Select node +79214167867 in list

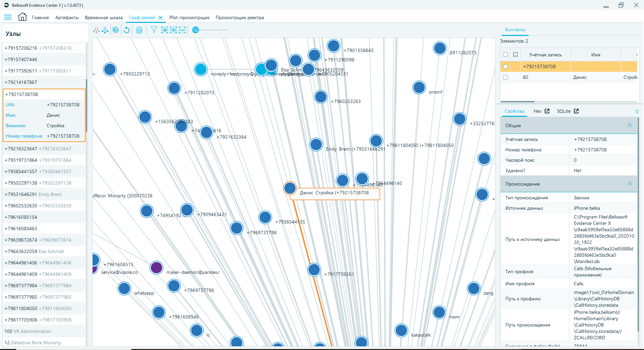click(44, 82)
